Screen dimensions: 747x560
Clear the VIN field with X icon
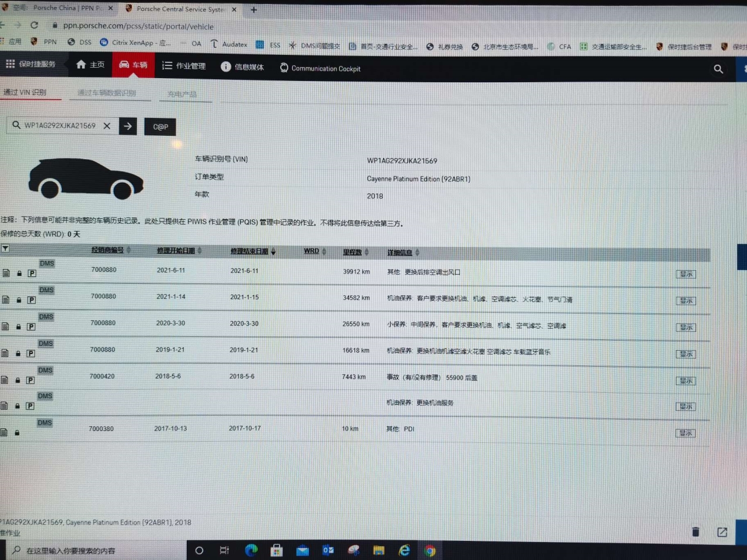point(107,125)
